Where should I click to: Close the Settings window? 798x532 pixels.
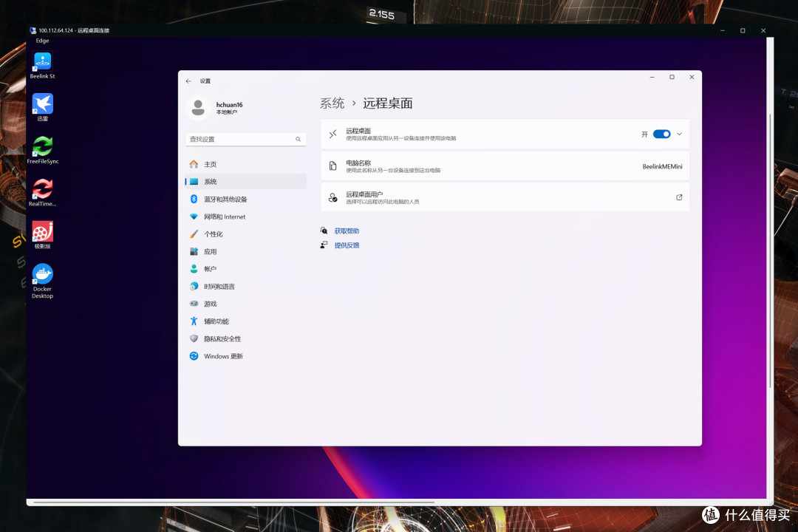point(692,78)
